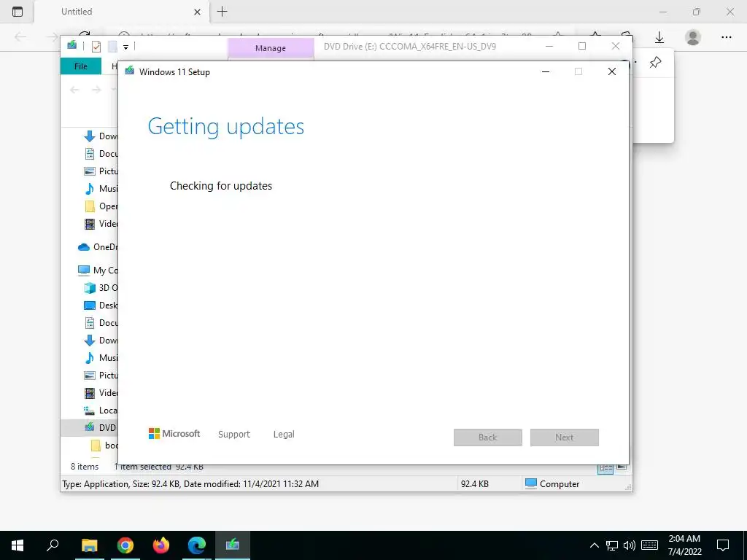Select Desktop in the navigation pane
747x560 pixels.
[101, 306]
